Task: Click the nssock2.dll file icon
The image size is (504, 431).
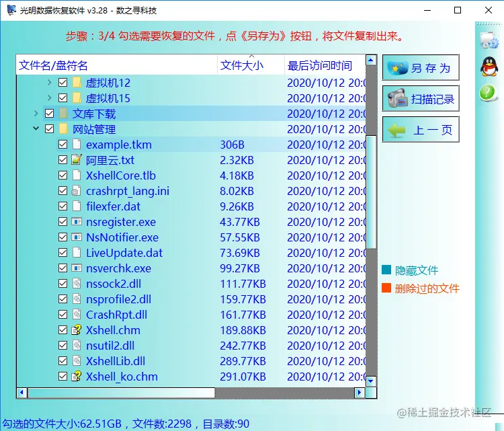Action: [77, 283]
